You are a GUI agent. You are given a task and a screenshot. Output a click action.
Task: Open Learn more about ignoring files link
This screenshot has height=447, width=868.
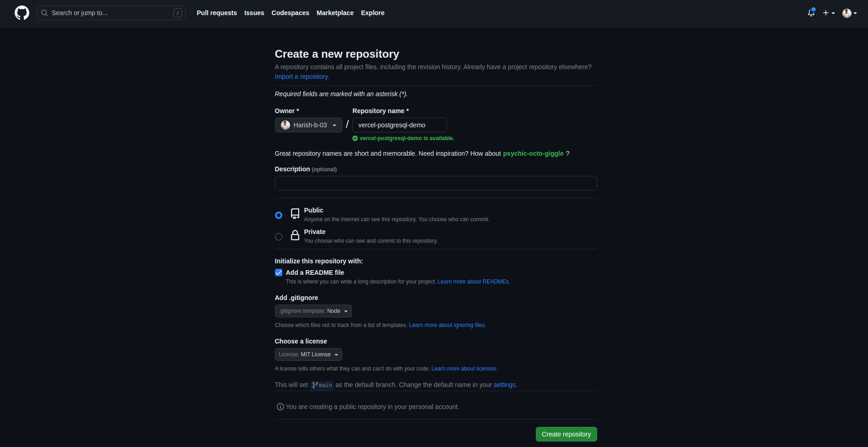447,325
